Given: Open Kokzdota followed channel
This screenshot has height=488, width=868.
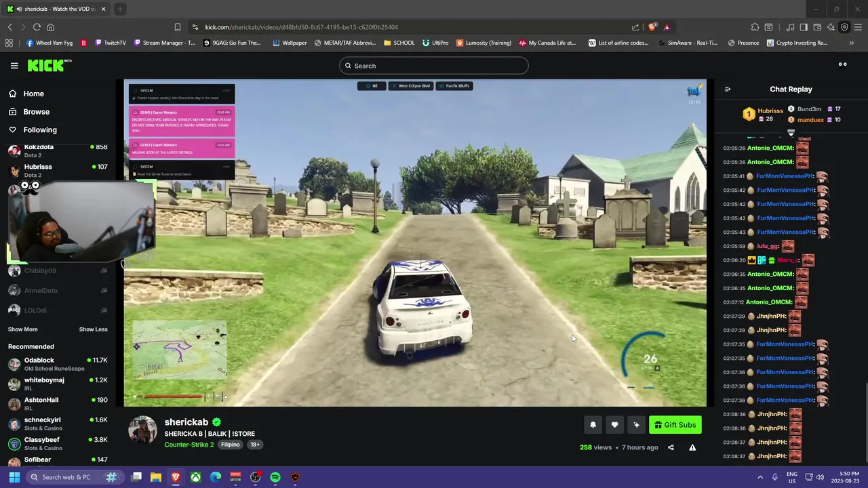Looking at the screenshot, I should 58,150.
